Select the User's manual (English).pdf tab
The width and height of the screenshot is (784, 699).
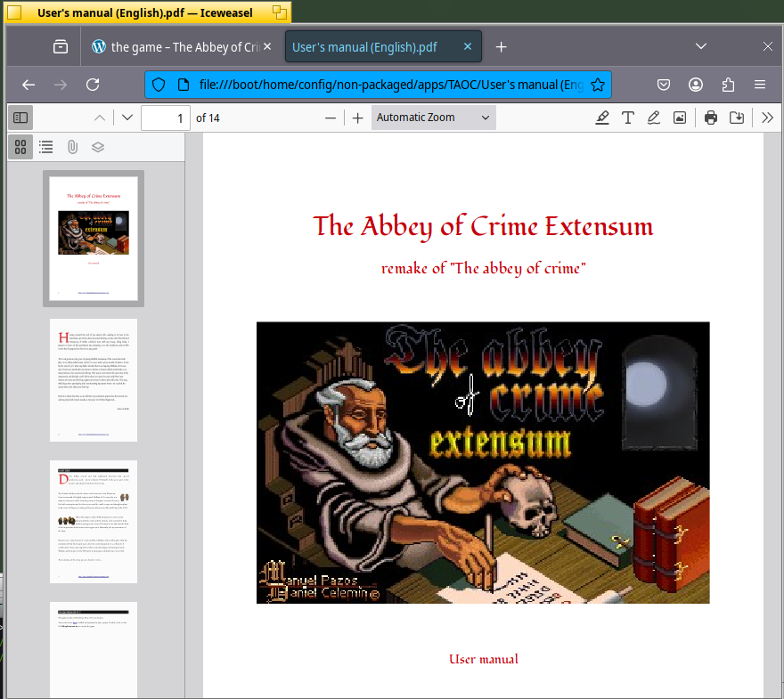[383, 47]
